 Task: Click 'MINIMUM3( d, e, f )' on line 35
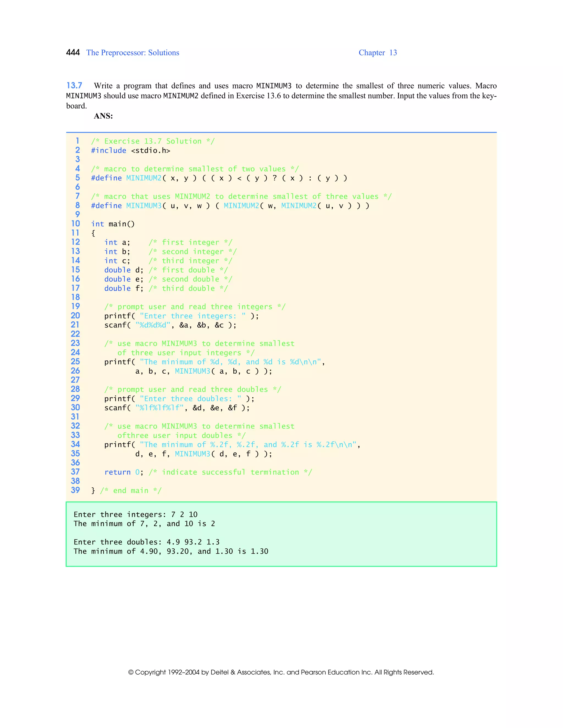point(217,454)
